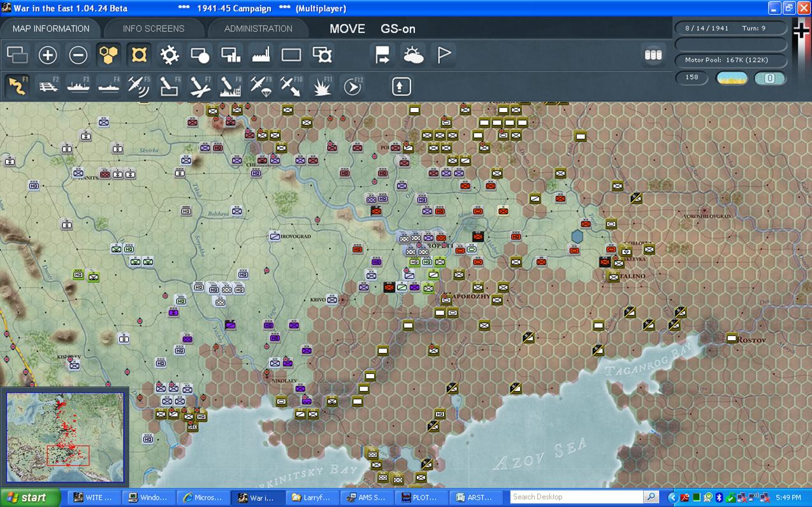Click the Search Desktop input field
This screenshot has width=812, height=507.
577,497
